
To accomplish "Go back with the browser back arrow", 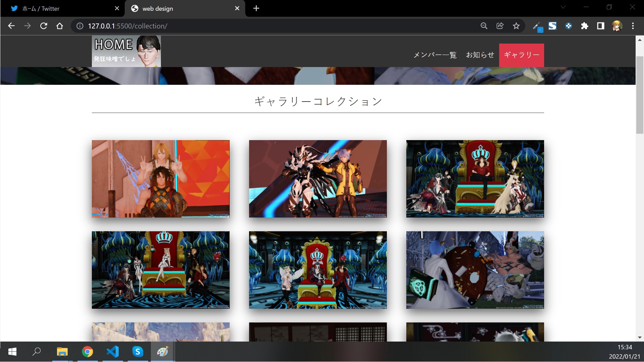I will click(11, 26).
